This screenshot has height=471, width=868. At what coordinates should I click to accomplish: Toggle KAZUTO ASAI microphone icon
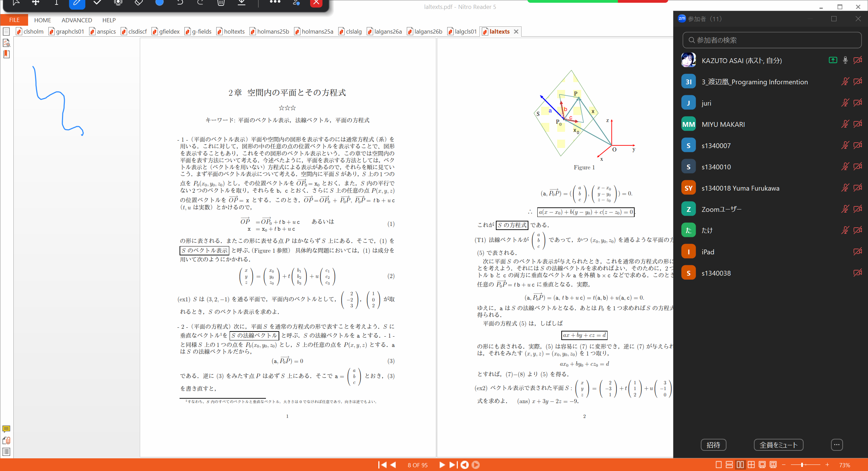(x=845, y=60)
